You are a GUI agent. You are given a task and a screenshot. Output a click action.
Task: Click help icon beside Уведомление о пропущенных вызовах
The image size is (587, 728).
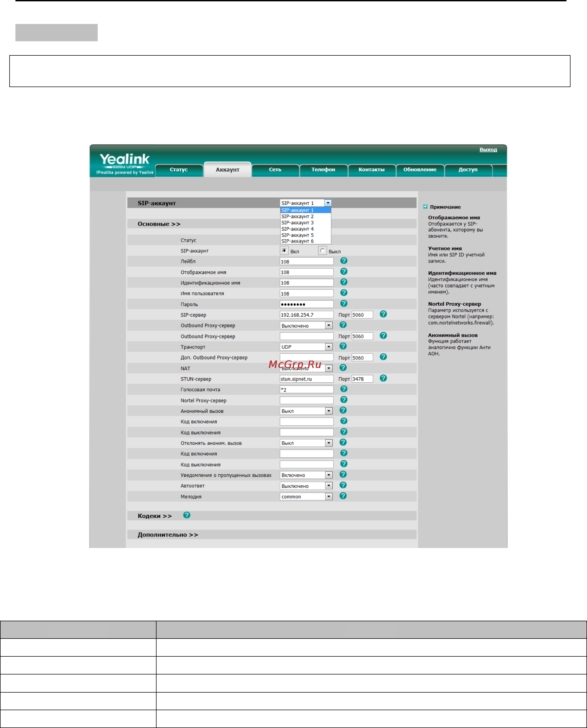tap(343, 475)
